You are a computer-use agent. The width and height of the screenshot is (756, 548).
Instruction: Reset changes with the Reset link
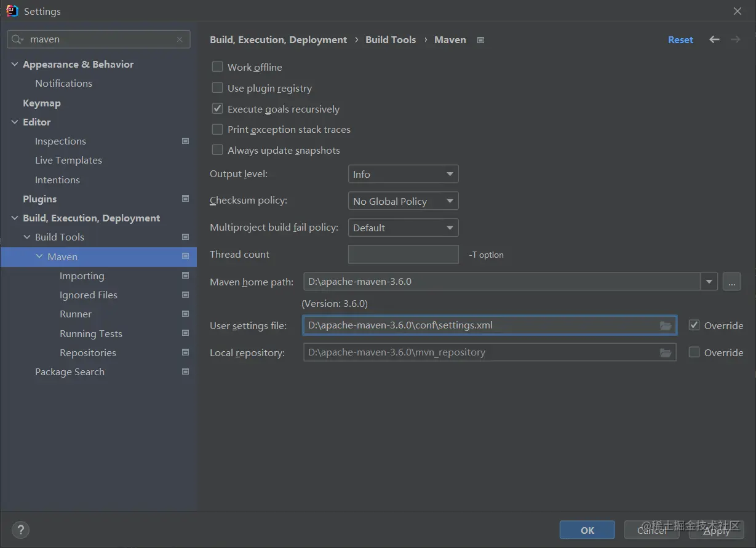pos(680,39)
